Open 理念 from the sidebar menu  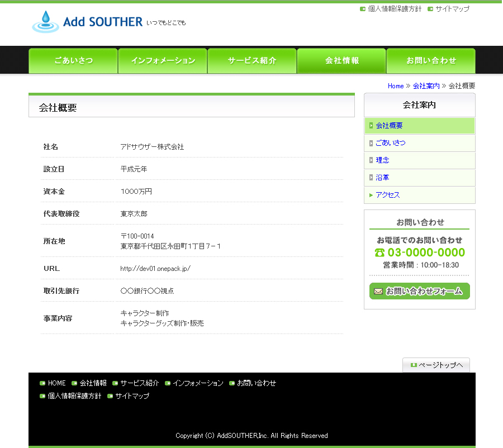pyautogui.click(x=382, y=160)
